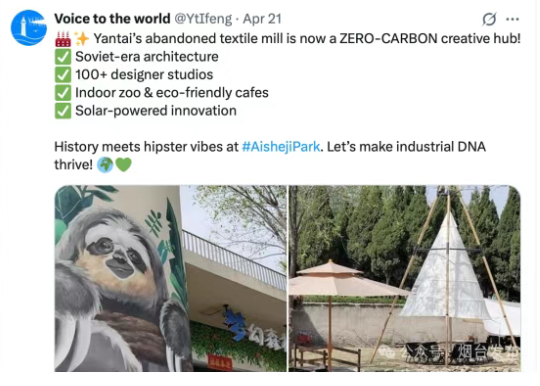The width and height of the screenshot is (540, 386).
Task: Open the Voice to the world profile avatar
Action: 29,28
